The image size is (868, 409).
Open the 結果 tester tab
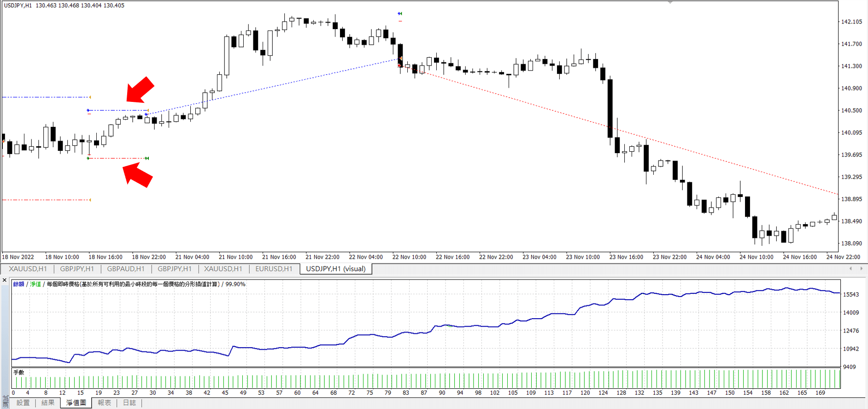click(x=48, y=403)
